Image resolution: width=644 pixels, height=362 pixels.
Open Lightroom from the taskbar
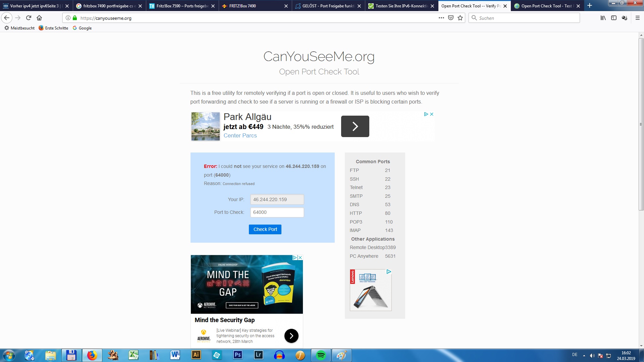click(x=258, y=355)
